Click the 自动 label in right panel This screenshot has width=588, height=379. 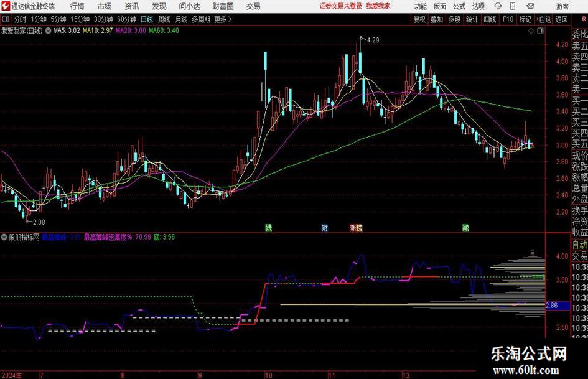click(580, 245)
